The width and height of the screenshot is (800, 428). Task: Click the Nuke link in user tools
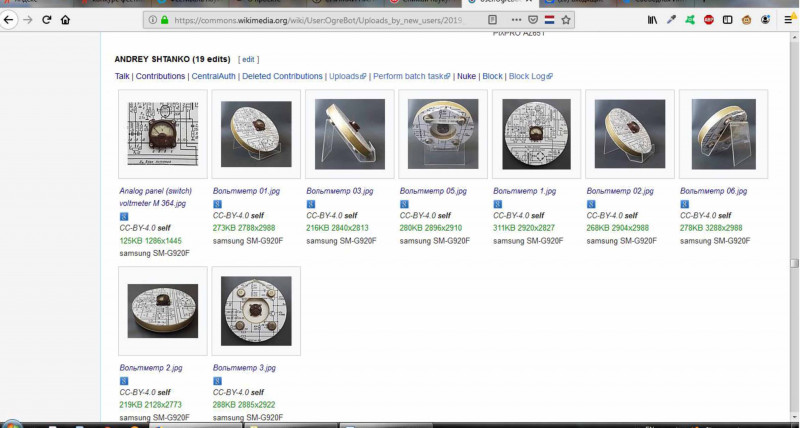pos(466,76)
